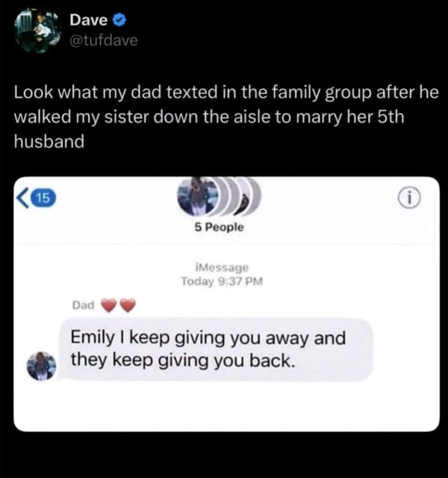Viewport: 448px width, 478px height.
Task: Open the embedded iMessage screenshot image
Action: coord(226,304)
